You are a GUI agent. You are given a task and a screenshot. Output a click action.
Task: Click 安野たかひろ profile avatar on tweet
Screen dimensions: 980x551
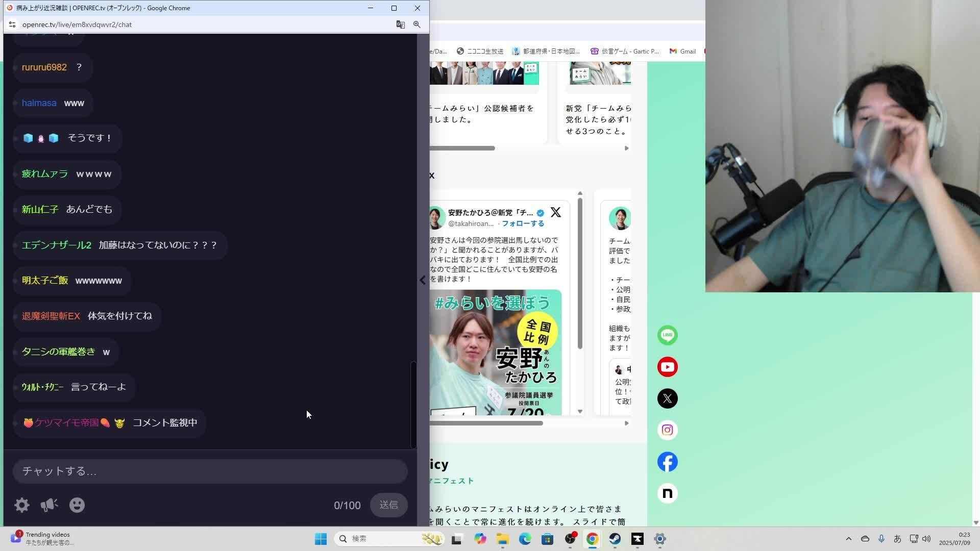tap(436, 218)
